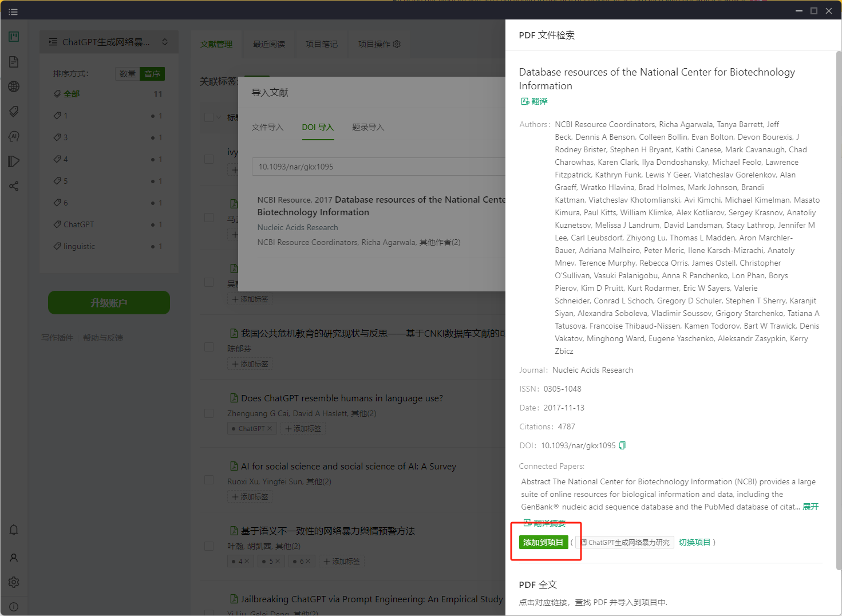This screenshot has width=842, height=616.
Task: Open the settings gear in the sidebar
Action: tap(14, 582)
